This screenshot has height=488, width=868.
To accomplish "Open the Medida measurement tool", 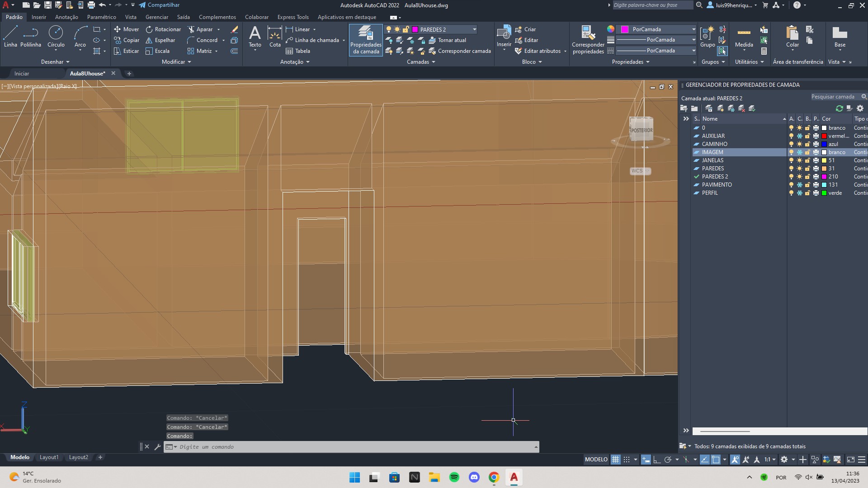I will click(744, 36).
